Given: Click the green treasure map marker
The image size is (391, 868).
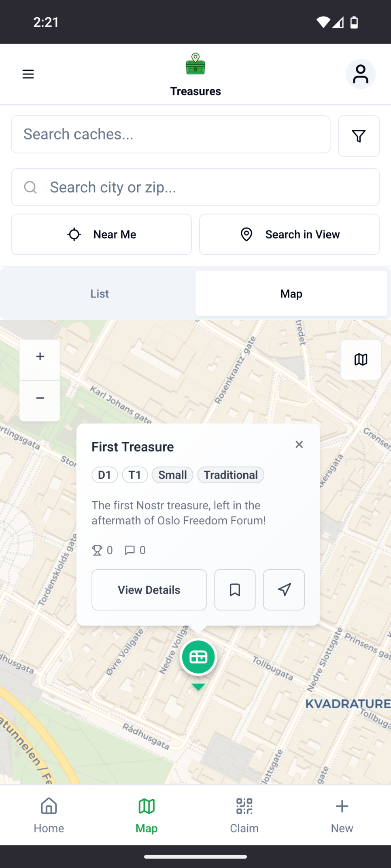Looking at the screenshot, I should tap(198, 657).
